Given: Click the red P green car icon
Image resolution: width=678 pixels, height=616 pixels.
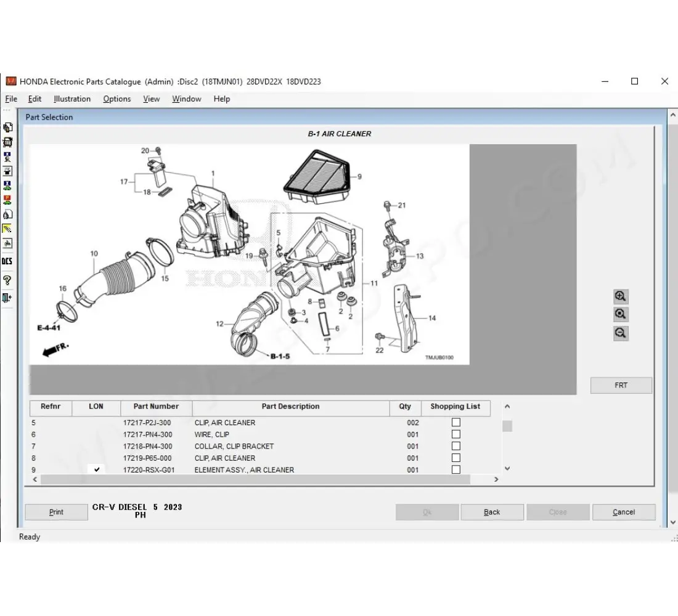Looking at the screenshot, I should pos(7,200).
